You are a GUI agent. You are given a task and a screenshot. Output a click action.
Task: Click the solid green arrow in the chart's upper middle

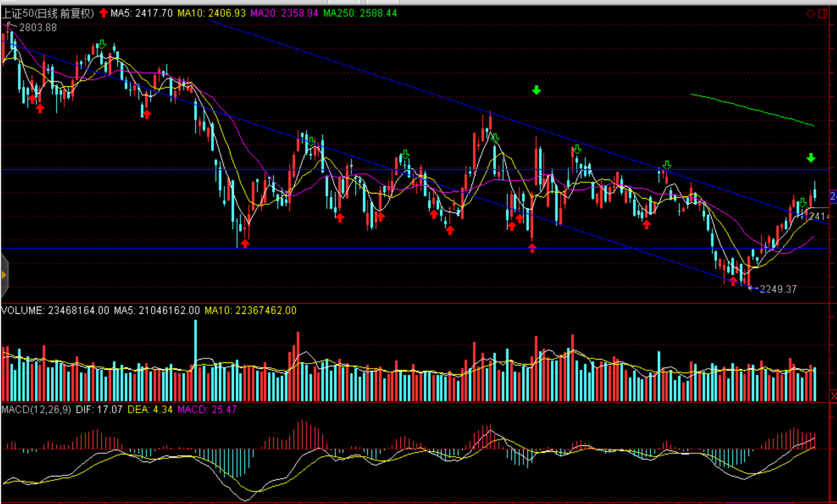pyautogui.click(x=536, y=90)
